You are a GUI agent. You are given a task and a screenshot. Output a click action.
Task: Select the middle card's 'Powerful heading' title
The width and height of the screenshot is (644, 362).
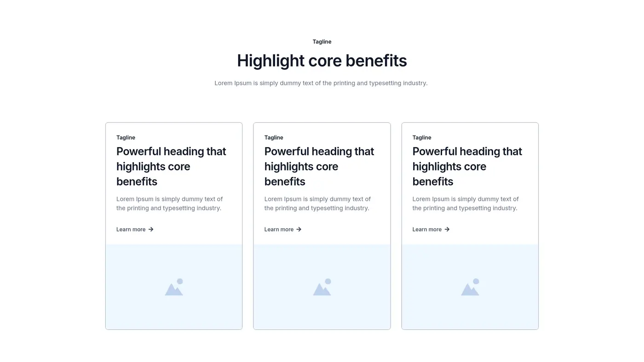pyautogui.click(x=319, y=166)
